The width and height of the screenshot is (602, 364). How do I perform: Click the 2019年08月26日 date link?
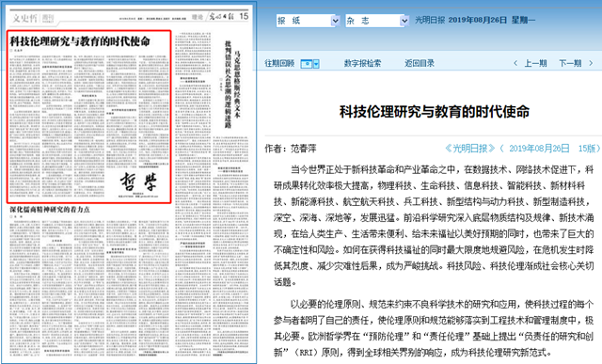pos(539,149)
